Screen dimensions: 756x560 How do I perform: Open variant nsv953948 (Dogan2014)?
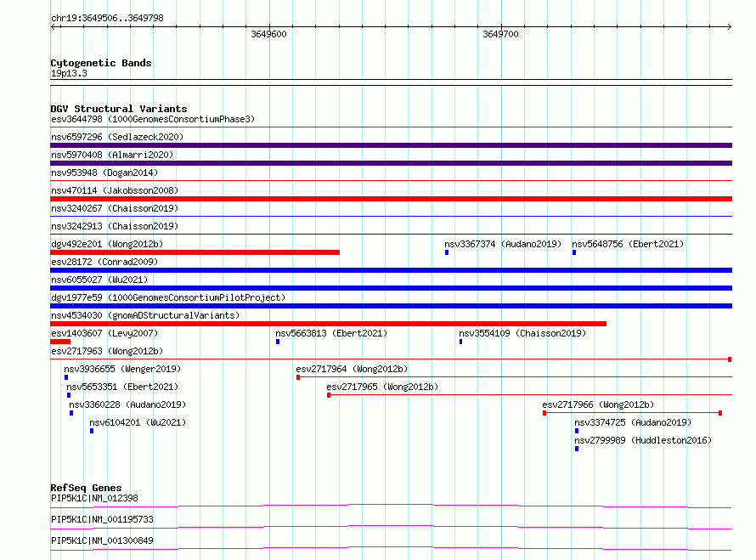tap(104, 173)
